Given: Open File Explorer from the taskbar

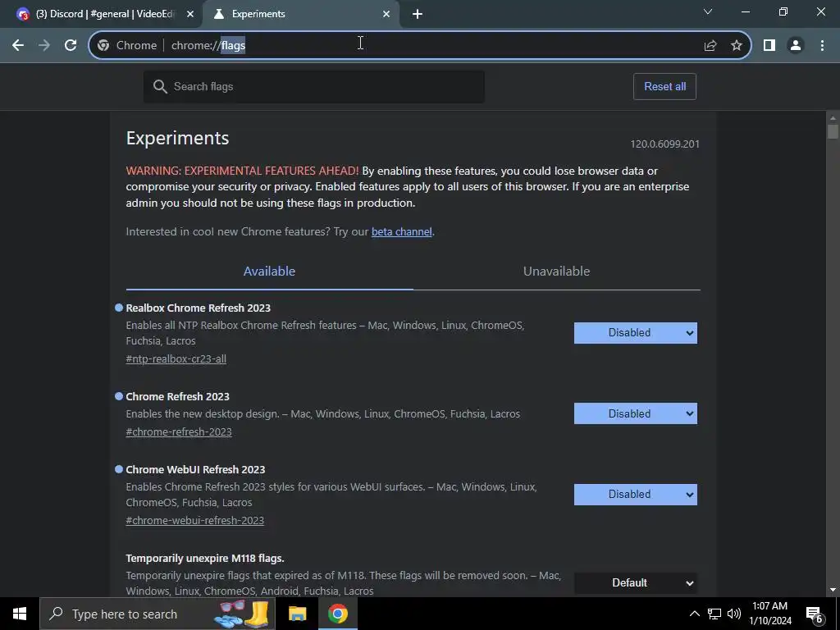Looking at the screenshot, I should point(297,614).
